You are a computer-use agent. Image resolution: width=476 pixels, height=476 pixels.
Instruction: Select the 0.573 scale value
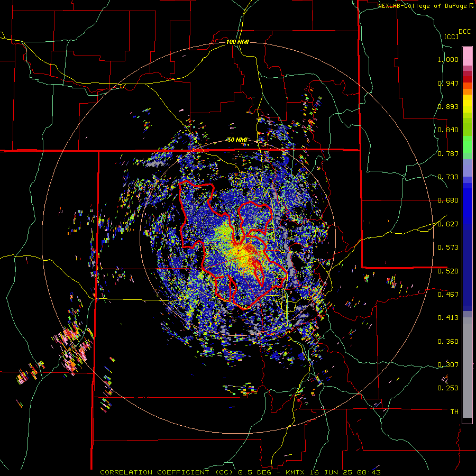click(448, 248)
